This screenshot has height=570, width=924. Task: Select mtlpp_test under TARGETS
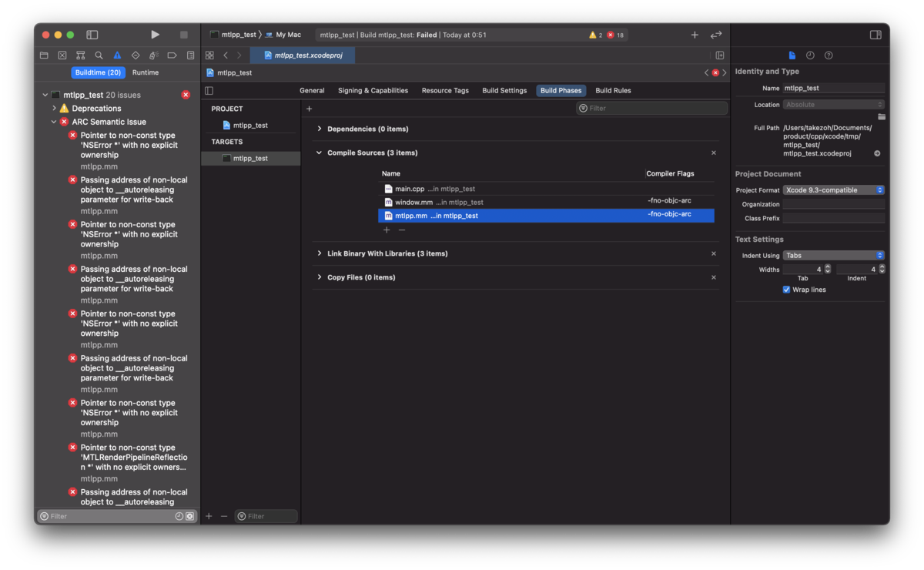point(250,158)
